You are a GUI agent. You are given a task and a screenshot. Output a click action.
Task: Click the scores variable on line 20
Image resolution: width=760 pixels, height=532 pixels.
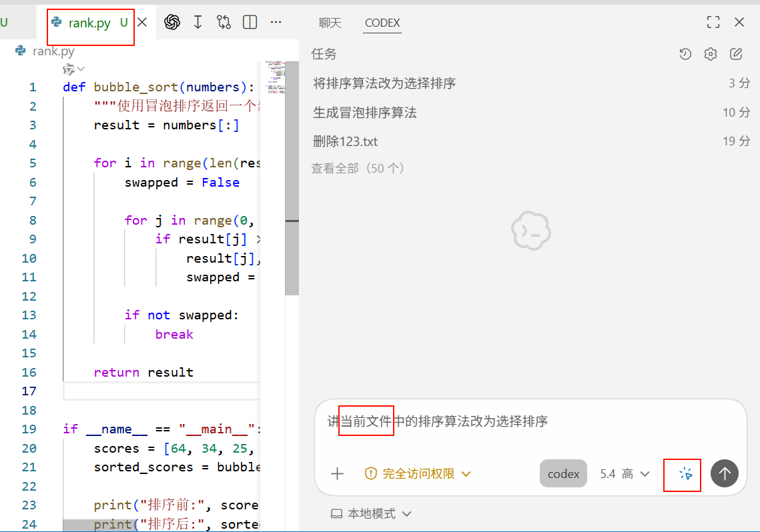coord(116,449)
